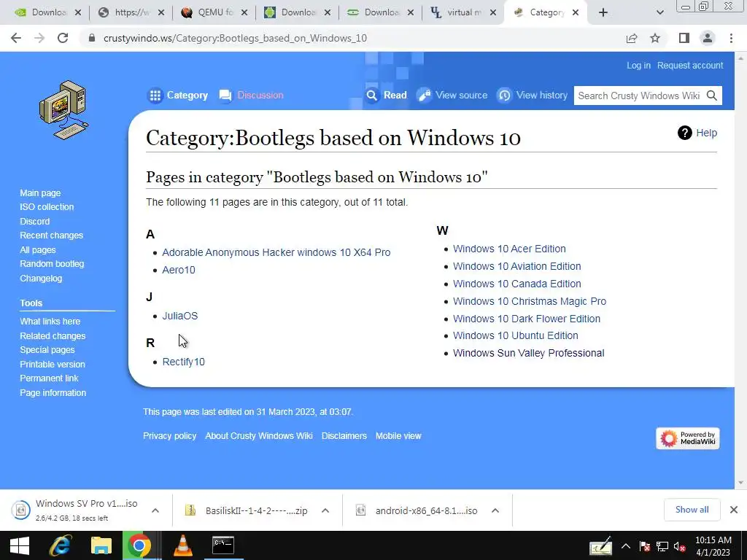
Task: Reload the current page
Action: [63, 38]
